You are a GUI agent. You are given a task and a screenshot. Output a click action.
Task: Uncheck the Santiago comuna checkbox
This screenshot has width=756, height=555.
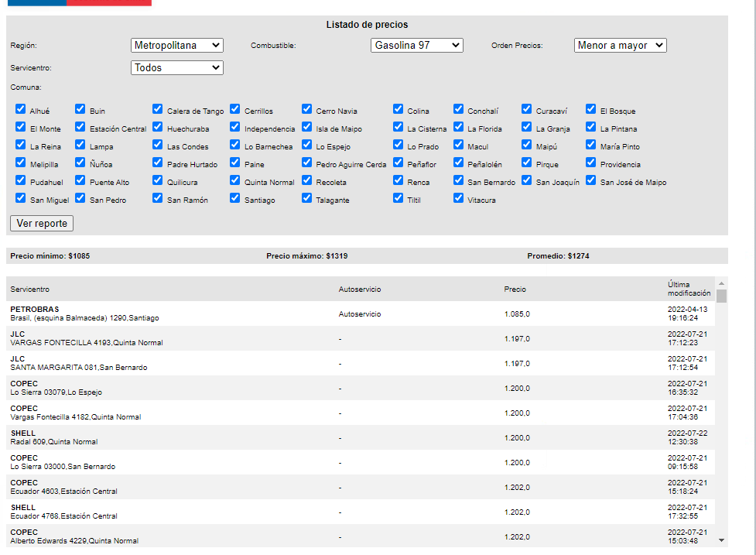pos(235,198)
